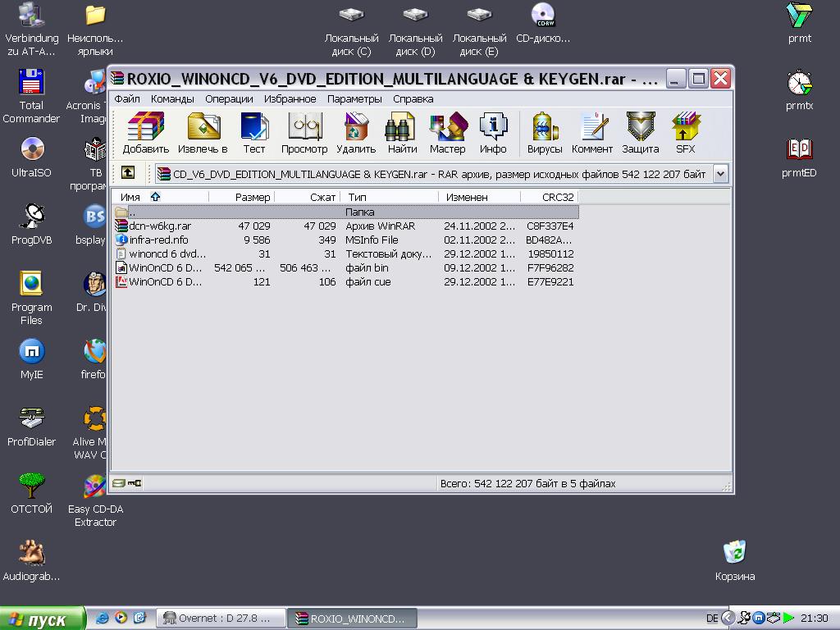Screen dimensions: 840x630
Task: Create SFX self-extracting archive
Action: (685, 133)
